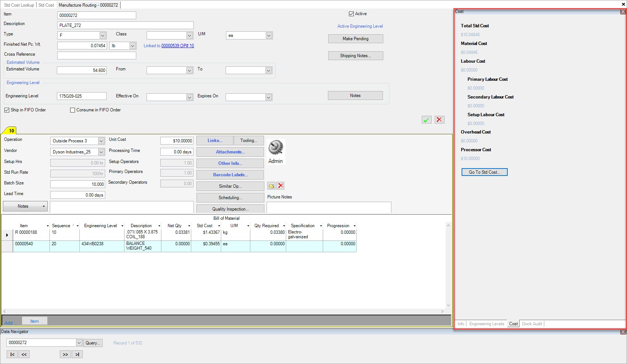Viewport: 627px width, 364px height.
Task: Follow the 00000539 OP# 10 link
Action: click(178, 46)
